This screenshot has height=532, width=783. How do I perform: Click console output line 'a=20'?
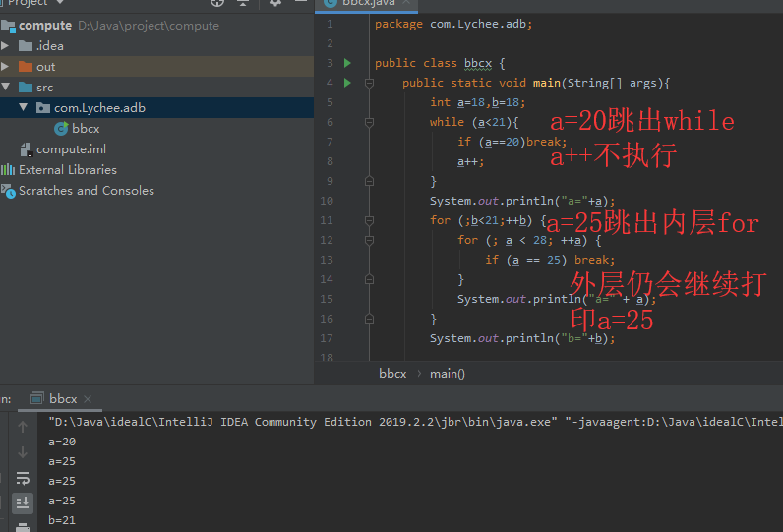tap(62, 442)
